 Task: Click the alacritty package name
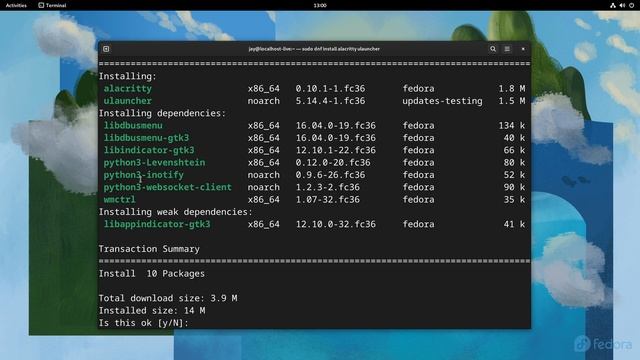point(127,89)
